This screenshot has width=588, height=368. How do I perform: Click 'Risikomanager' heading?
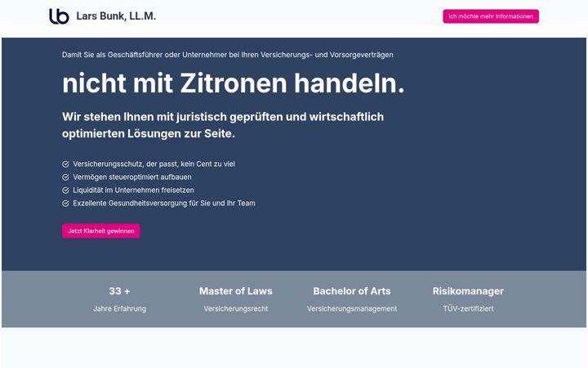468,291
